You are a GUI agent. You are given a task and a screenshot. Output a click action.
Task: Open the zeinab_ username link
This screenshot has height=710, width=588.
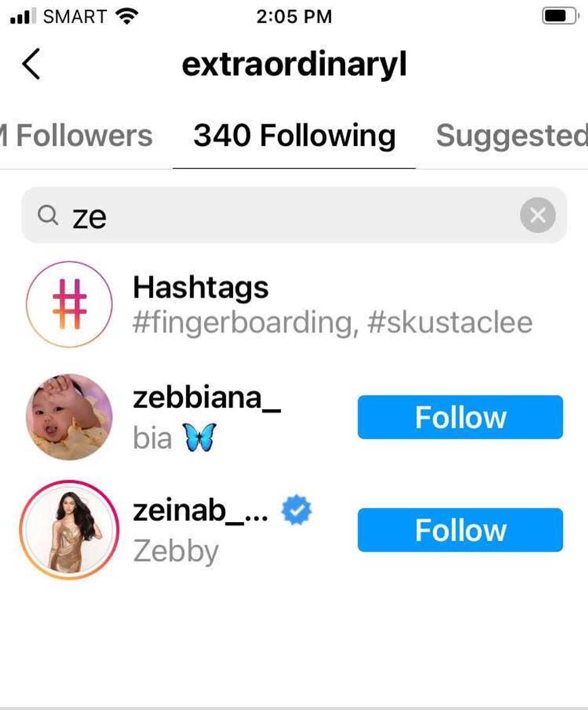coord(201,511)
